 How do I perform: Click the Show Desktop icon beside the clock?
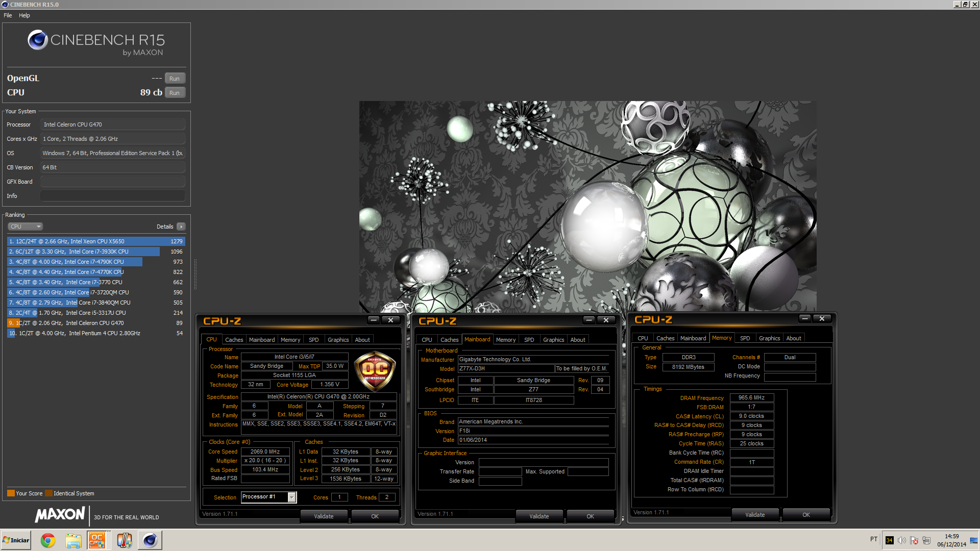tap(974, 540)
